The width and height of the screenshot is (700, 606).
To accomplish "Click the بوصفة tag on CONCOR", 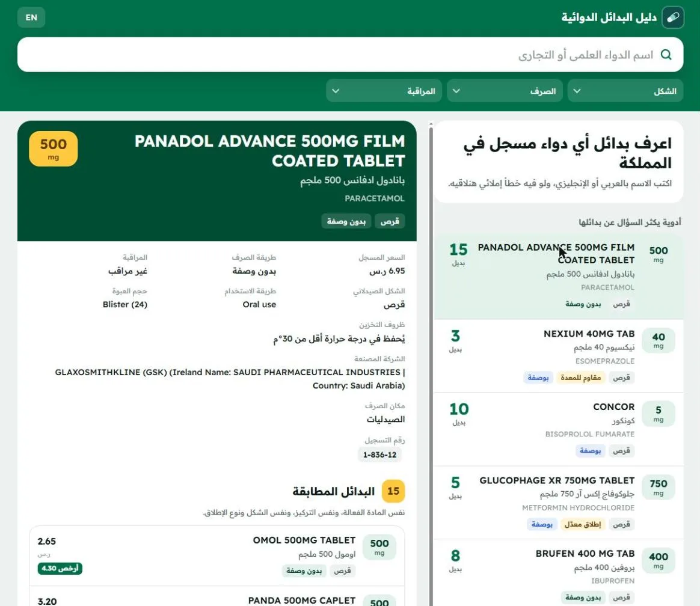I will pos(590,451).
